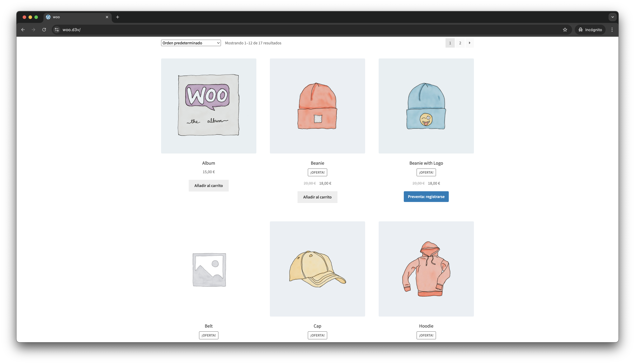The height and width of the screenshot is (364, 635).
Task: Open the Beanie with Logo product title
Action: pos(426,163)
